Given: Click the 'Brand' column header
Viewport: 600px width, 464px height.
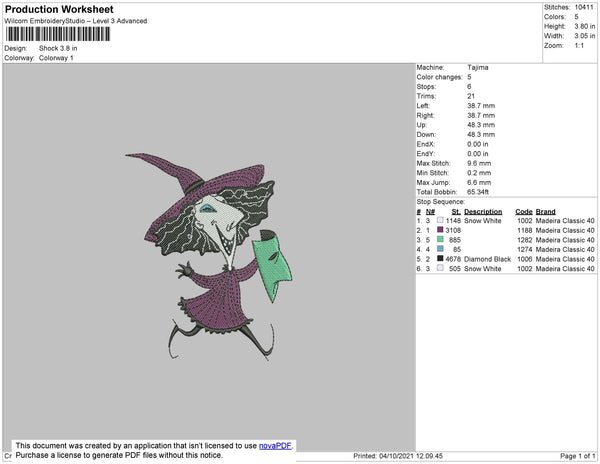Looking at the screenshot, I should tap(546, 212).
